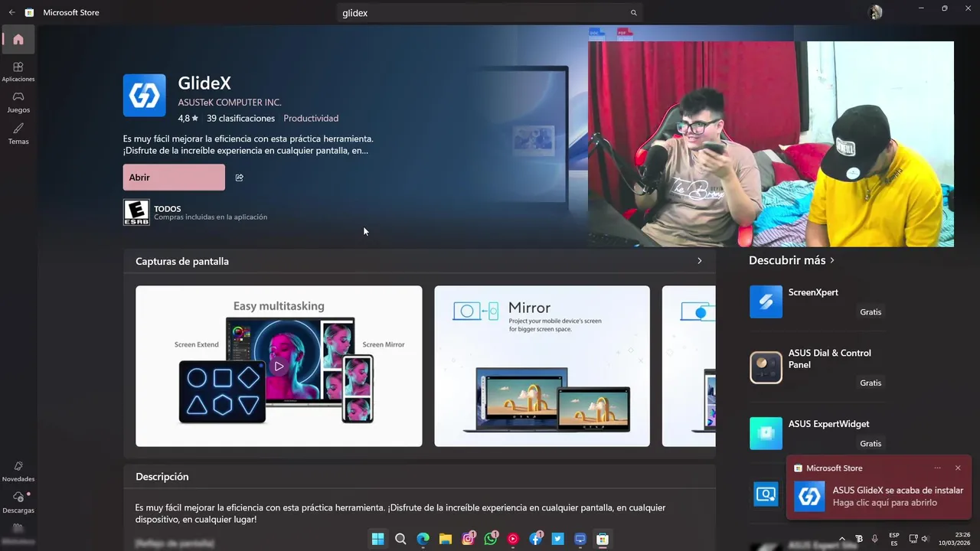This screenshot has height=551, width=980.
Task: Open the Easy multitasking screenshot
Action: (279, 366)
